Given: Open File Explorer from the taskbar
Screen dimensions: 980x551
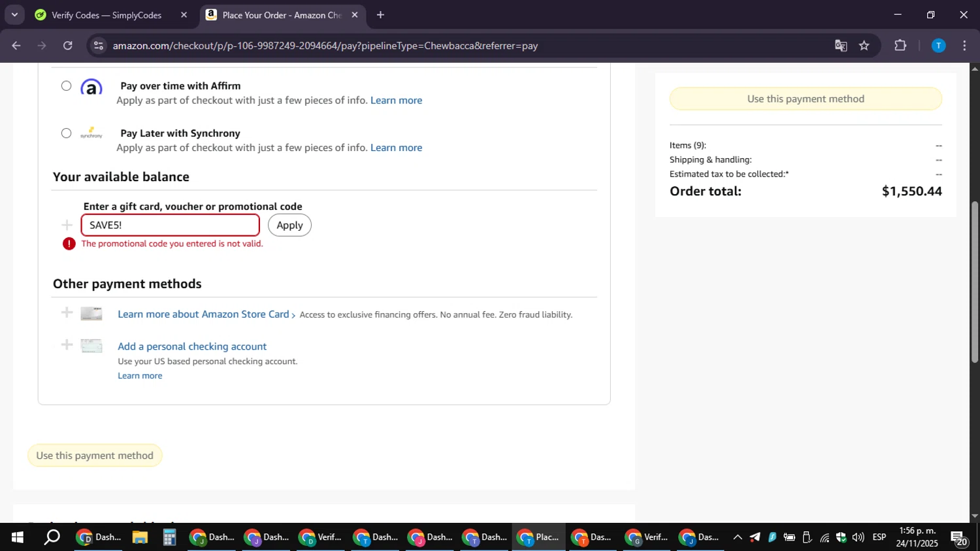Looking at the screenshot, I should pyautogui.click(x=140, y=537).
